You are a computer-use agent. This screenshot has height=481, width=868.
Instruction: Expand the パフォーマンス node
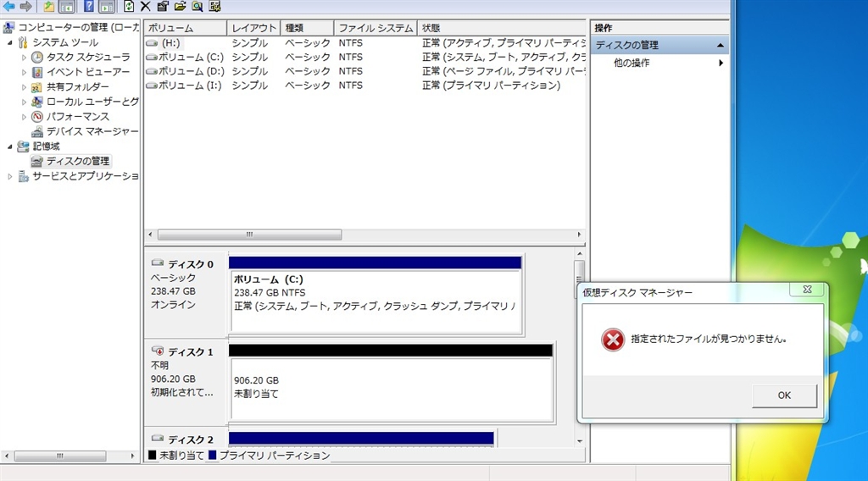(x=24, y=117)
